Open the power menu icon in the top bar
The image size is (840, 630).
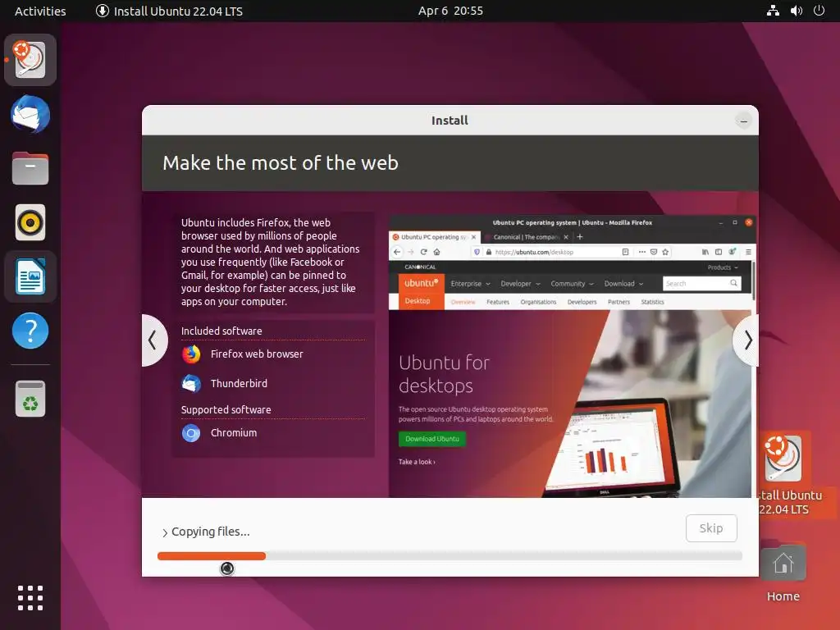(819, 11)
